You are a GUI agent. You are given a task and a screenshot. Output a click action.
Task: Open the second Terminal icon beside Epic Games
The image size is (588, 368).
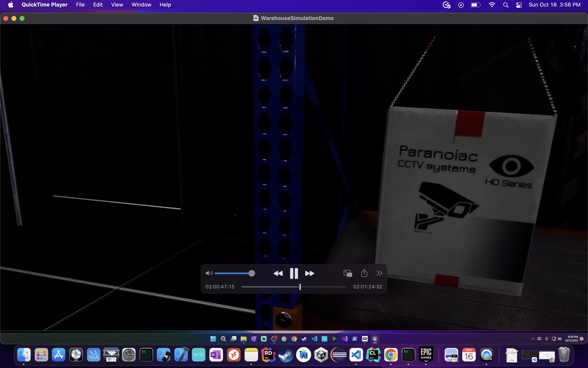click(409, 355)
